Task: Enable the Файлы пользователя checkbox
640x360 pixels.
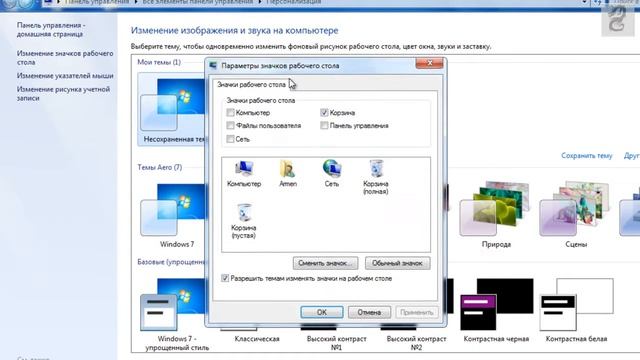Action: click(x=231, y=125)
